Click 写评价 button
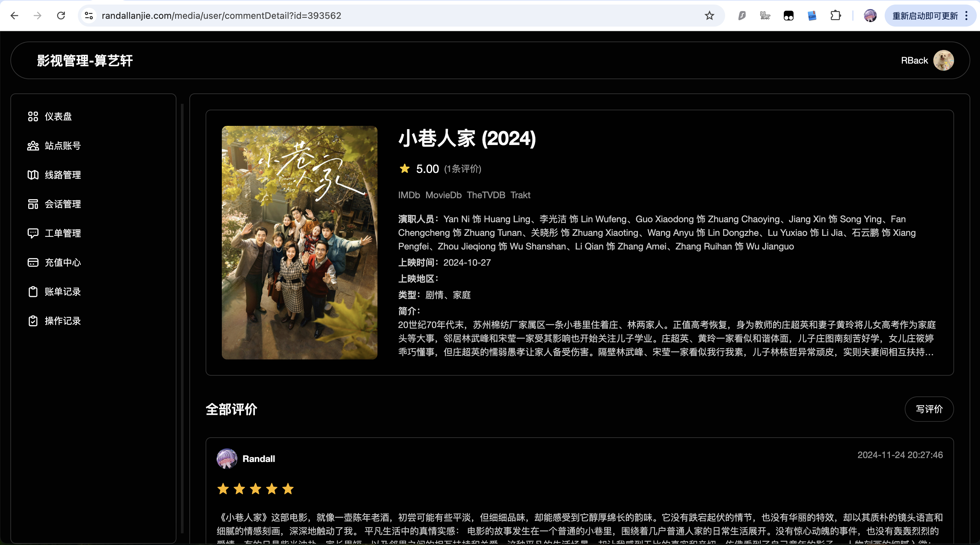This screenshot has height=545, width=980. (x=929, y=409)
